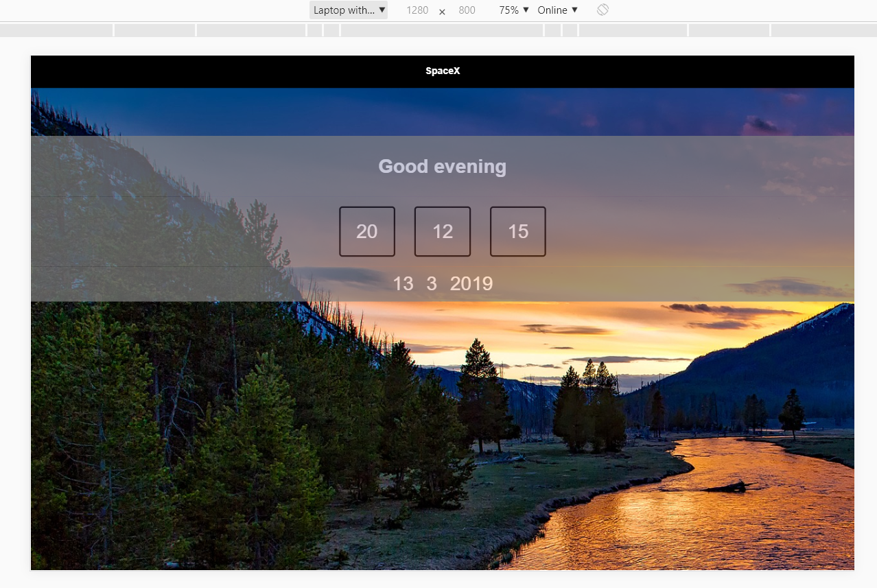This screenshot has width=877, height=588.
Task: Click the day number 13 in date
Action: click(x=403, y=284)
